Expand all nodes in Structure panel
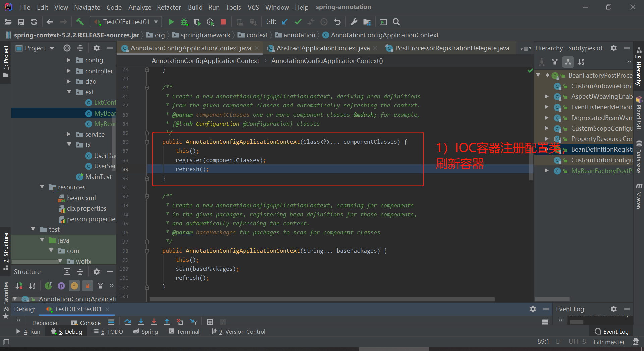The image size is (644, 351). click(x=67, y=272)
